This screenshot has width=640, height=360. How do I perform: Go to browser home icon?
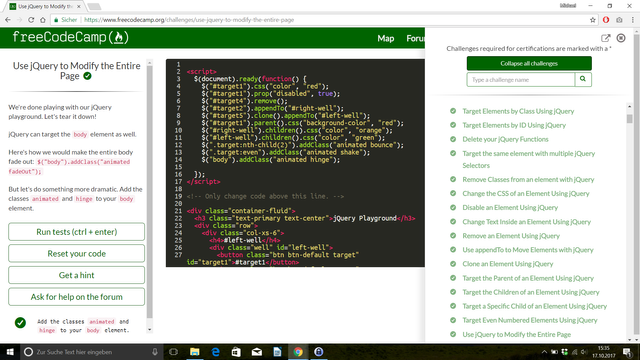pos(43,20)
